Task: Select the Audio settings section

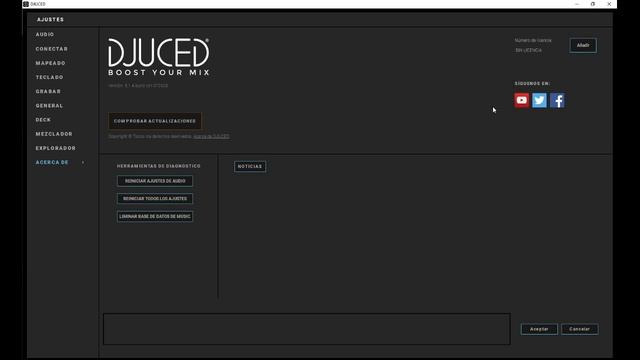Action: point(44,34)
